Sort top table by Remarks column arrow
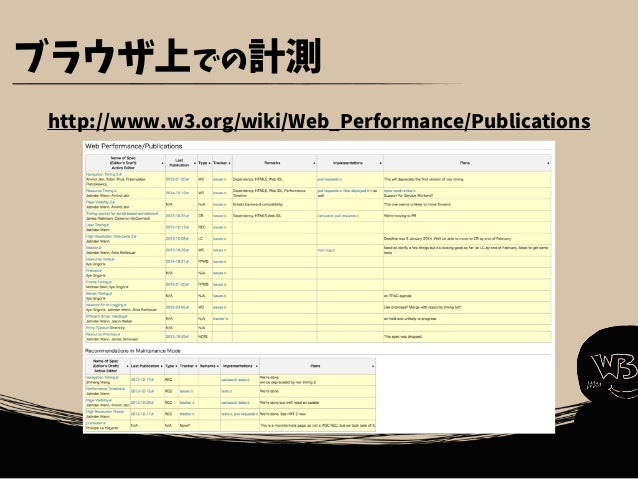The width and height of the screenshot is (638, 479). pos(314,164)
